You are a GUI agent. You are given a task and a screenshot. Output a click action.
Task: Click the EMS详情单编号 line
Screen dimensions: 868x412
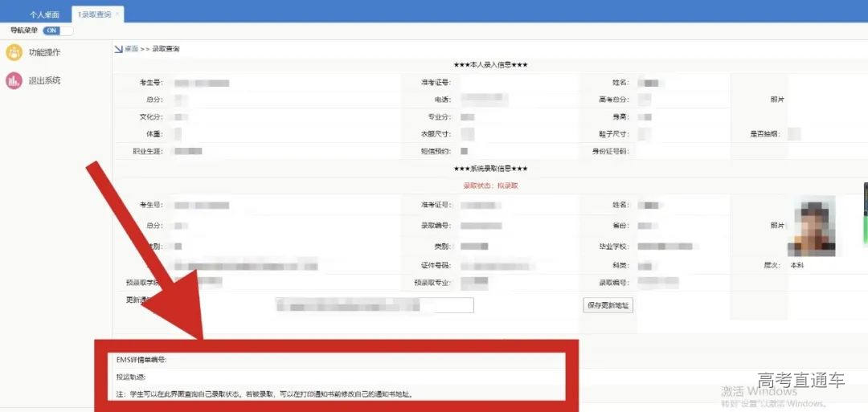point(142,360)
